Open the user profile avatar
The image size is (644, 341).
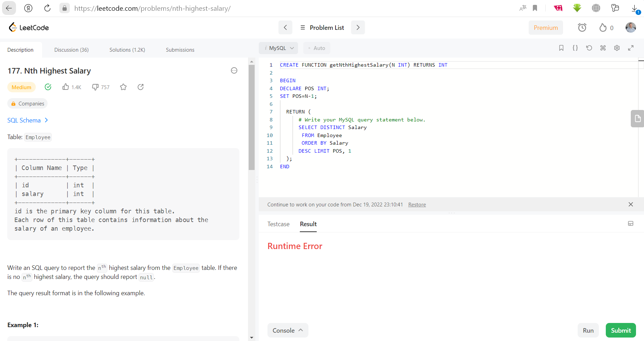tap(631, 27)
